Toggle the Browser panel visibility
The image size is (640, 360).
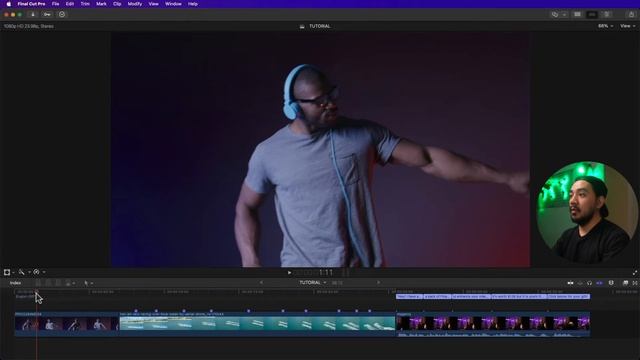(577, 15)
